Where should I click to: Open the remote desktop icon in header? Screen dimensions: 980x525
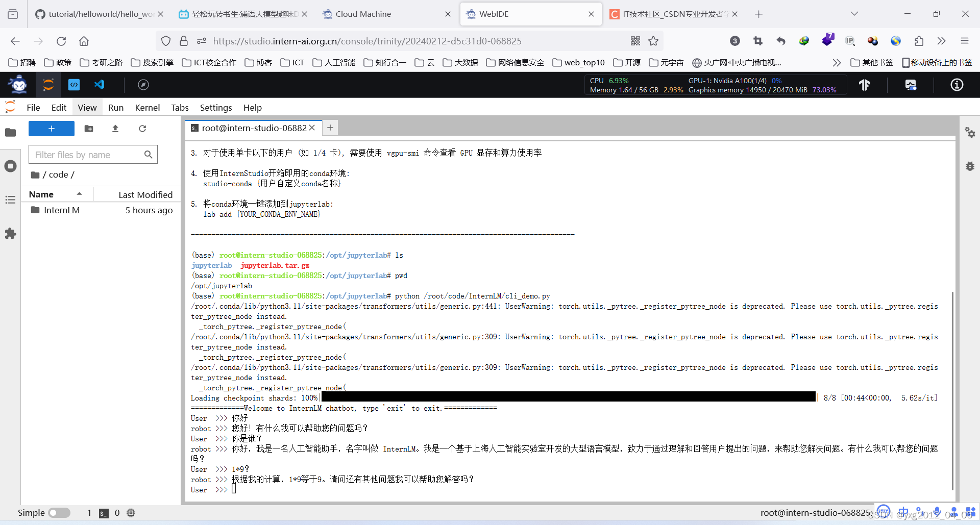tap(911, 85)
